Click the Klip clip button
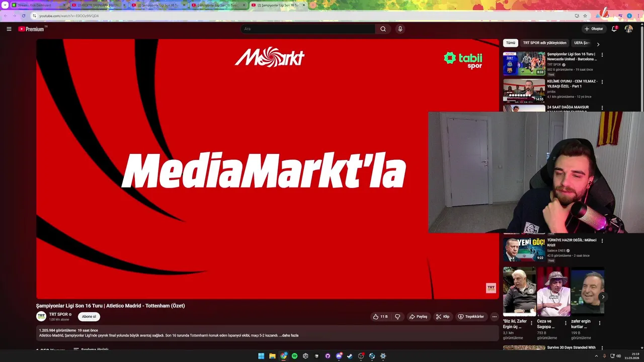The image size is (644, 362). pyautogui.click(x=443, y=317)
